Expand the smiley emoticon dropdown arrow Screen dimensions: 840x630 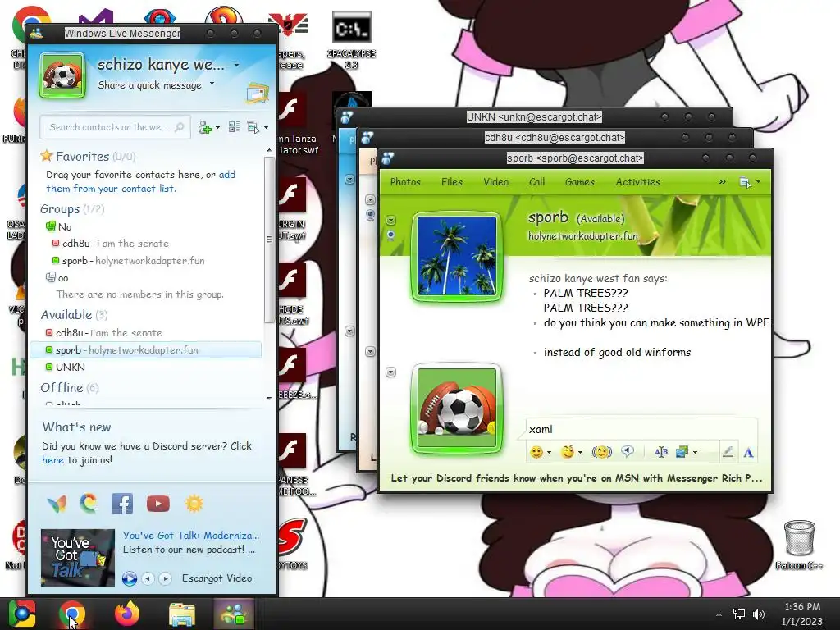549,453
